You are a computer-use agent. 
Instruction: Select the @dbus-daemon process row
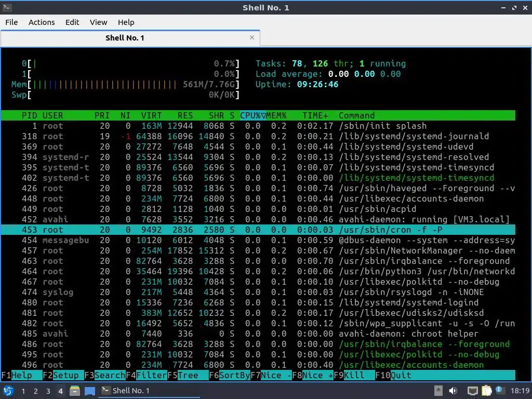pyautogui.click(x=258, y=240)
